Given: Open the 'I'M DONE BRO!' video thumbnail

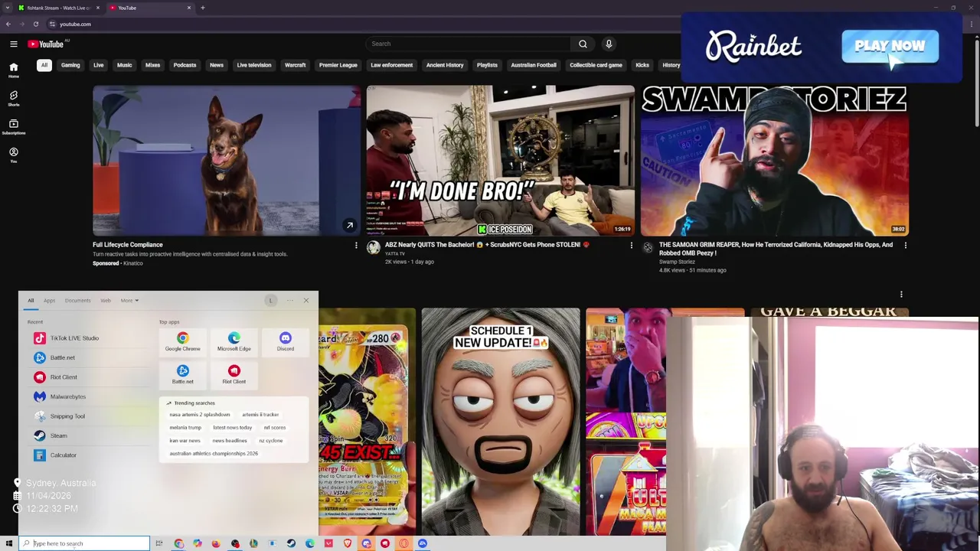Looking at the screenshot, I should (501, 160).
